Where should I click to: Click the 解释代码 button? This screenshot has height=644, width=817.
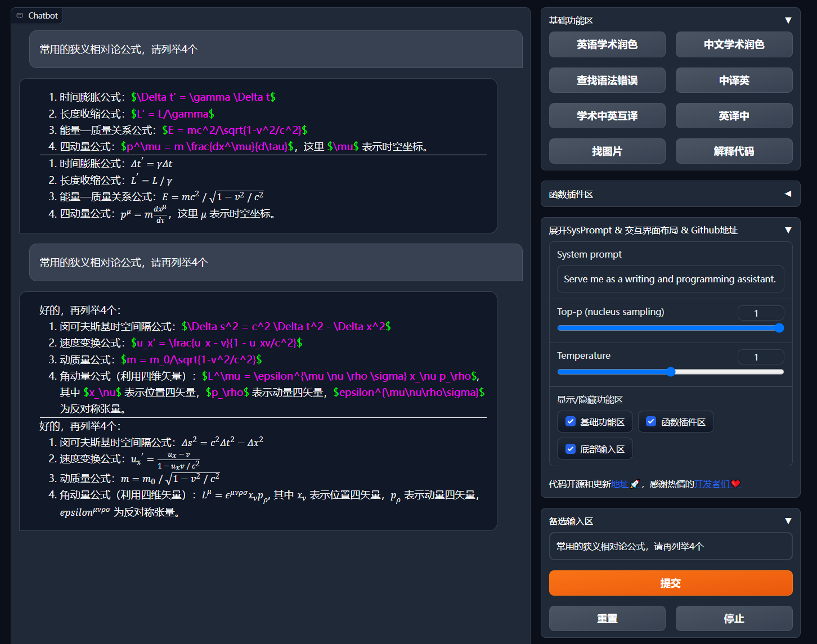734,151
